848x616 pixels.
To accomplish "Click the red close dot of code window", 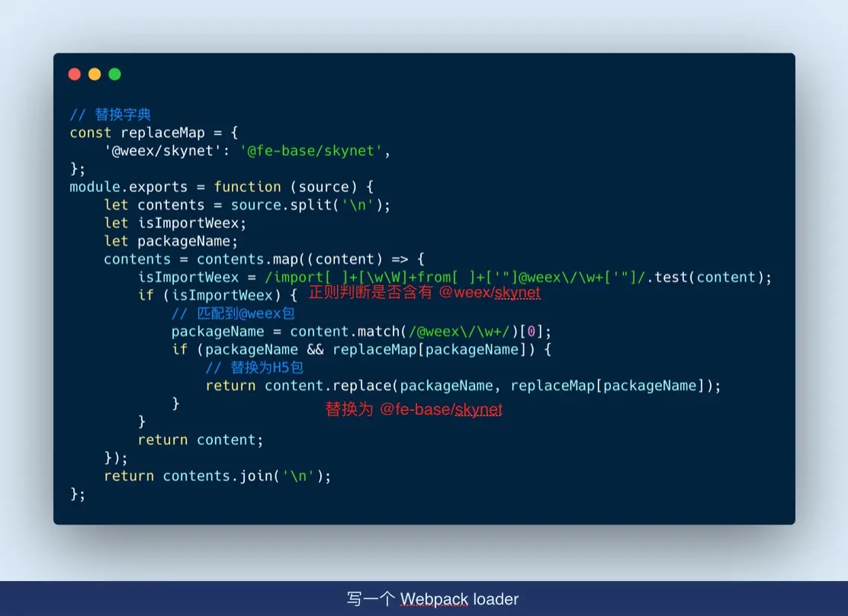I will click(x=75, y=74).
